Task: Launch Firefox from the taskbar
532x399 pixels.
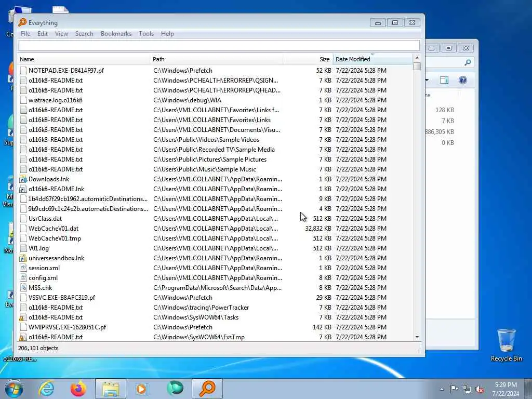Action: 78,389
